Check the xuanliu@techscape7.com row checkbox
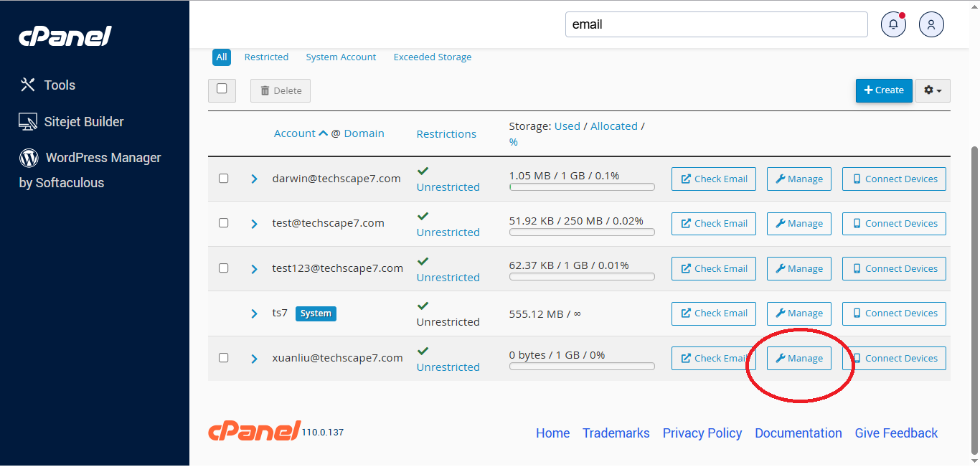The height and width of the screenshot is (467, 980). pos(223,357)
